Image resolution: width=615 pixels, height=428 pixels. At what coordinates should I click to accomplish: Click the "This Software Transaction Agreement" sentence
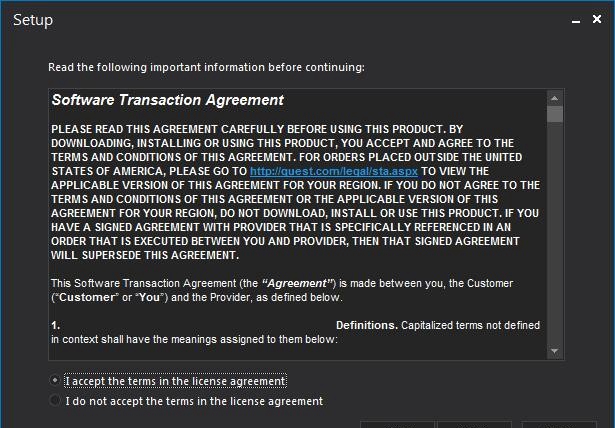coord(282,290)
